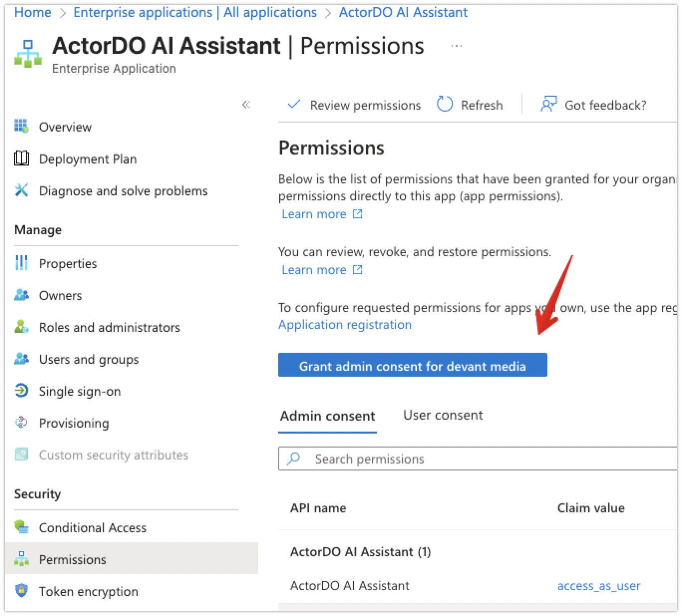This screenshot has width=682, height=616.
Task: Select the Properties bars icon
Action: click(21, 263)
